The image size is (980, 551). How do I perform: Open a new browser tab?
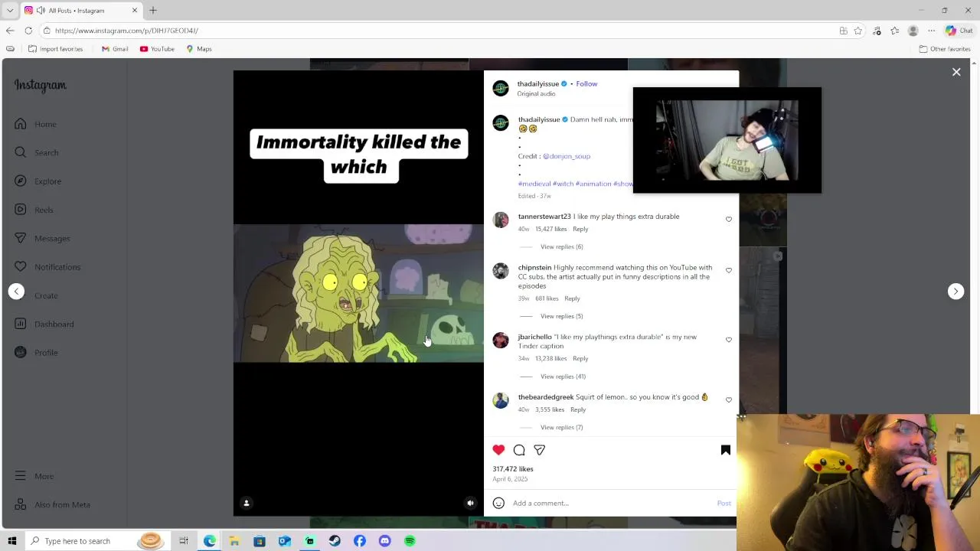(x=153, y=11)
